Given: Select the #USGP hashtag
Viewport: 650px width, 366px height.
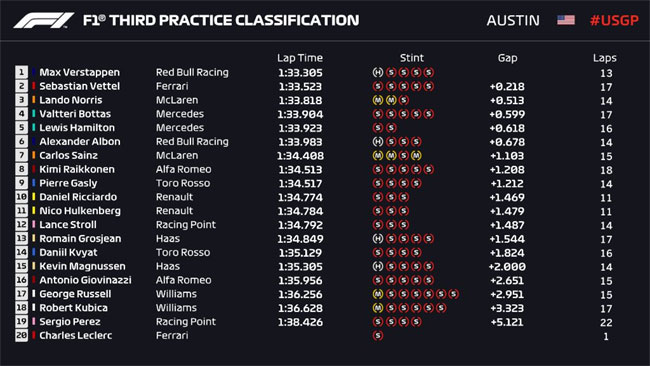Looking at the screenshot, I should point(614,20).
